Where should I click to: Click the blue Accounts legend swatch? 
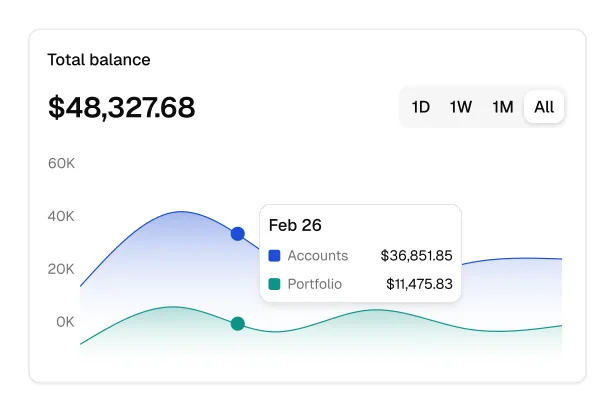tap(274, 256)
